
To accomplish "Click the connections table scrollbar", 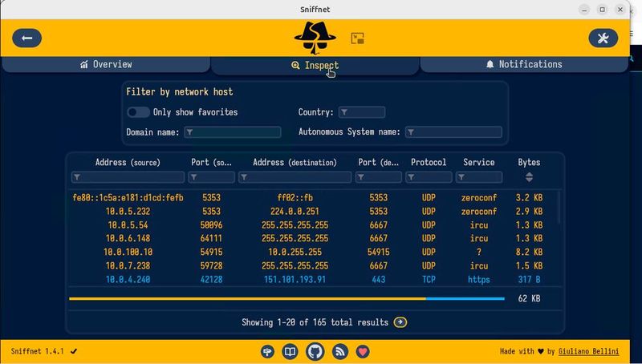I will point(559,208).
